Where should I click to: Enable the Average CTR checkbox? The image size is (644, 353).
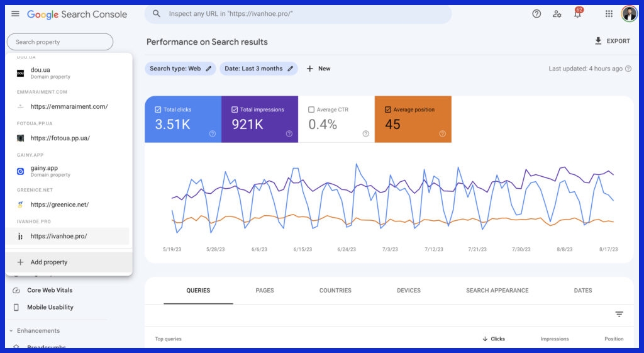tap(311, 109)
